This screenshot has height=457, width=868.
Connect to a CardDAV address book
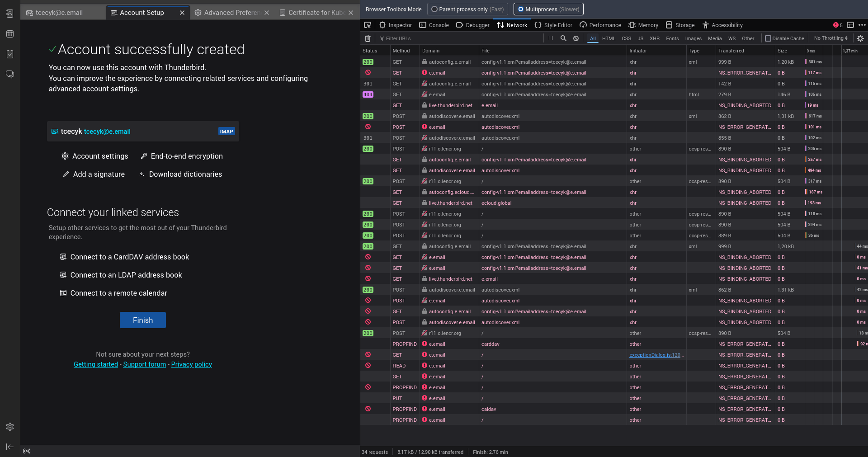[x=125, y=257]
